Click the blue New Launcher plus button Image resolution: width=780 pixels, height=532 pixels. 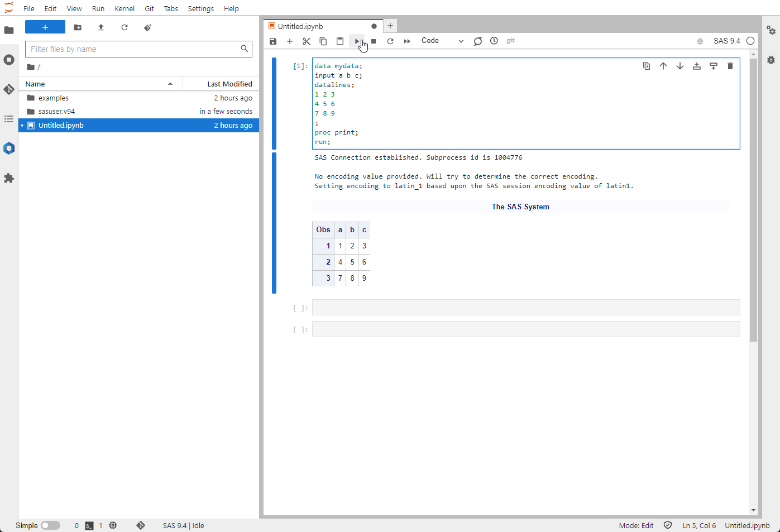point(45,27)
